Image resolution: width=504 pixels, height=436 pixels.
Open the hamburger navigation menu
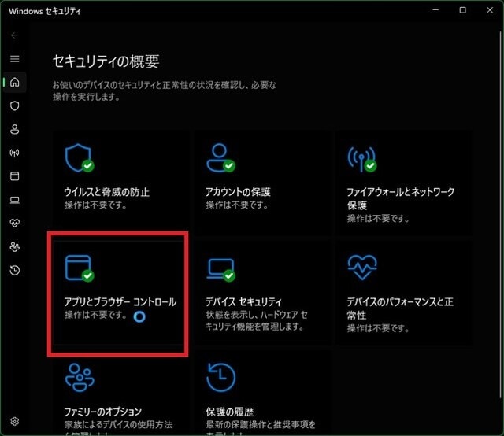tap(14, 59)
